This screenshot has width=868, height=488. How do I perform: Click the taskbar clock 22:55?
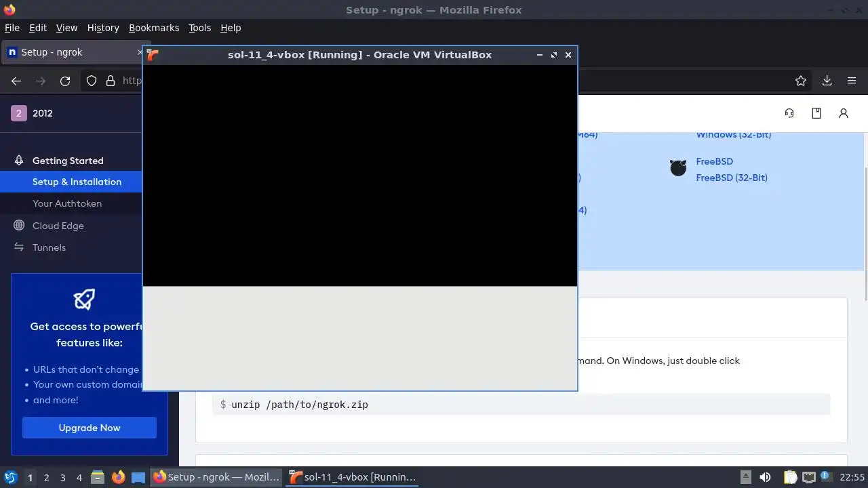click(852, 477)
